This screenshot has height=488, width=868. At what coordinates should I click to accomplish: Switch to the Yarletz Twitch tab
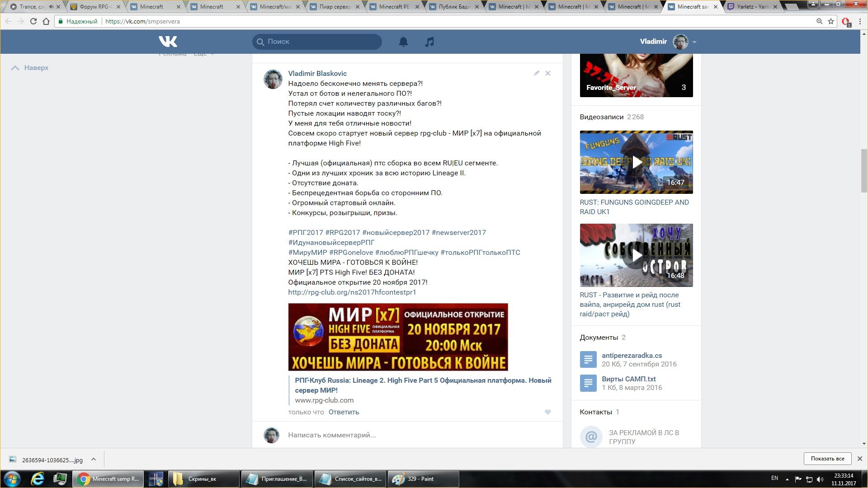(753, 7)
